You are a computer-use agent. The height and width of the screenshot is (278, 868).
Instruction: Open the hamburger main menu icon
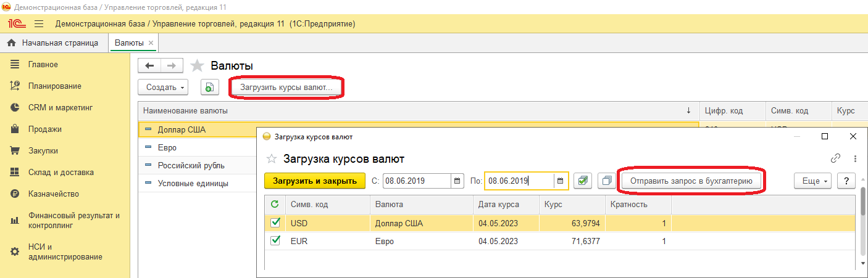pos(39,23)
